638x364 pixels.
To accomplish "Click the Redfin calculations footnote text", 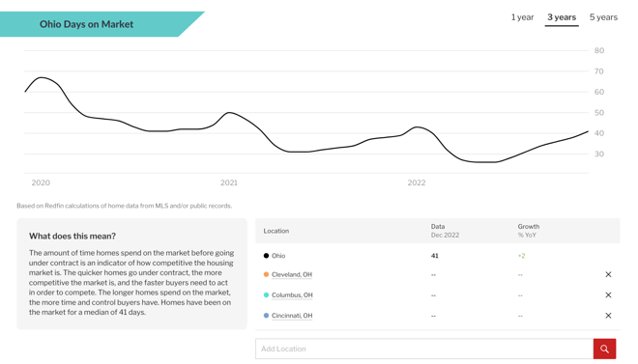I will [x=124, y=206].
